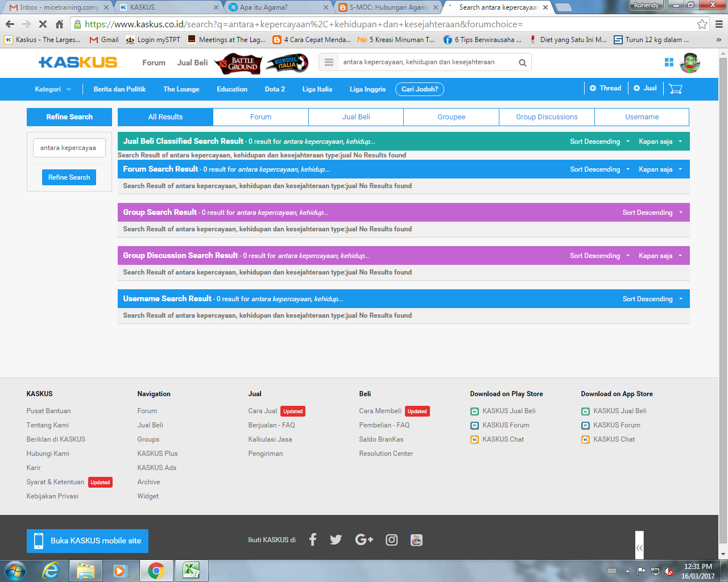Open Kalkulasi Jasa footer link

pos(270,439)
